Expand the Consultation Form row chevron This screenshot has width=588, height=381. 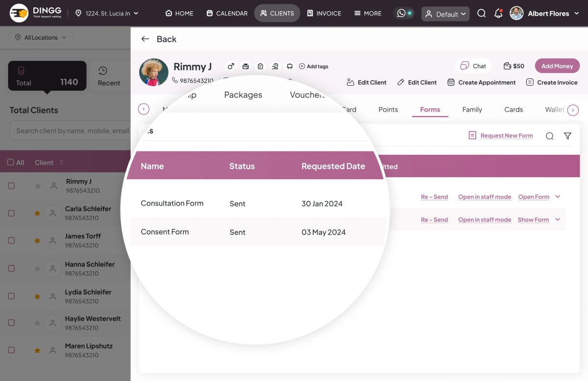[x=558, y=196]
